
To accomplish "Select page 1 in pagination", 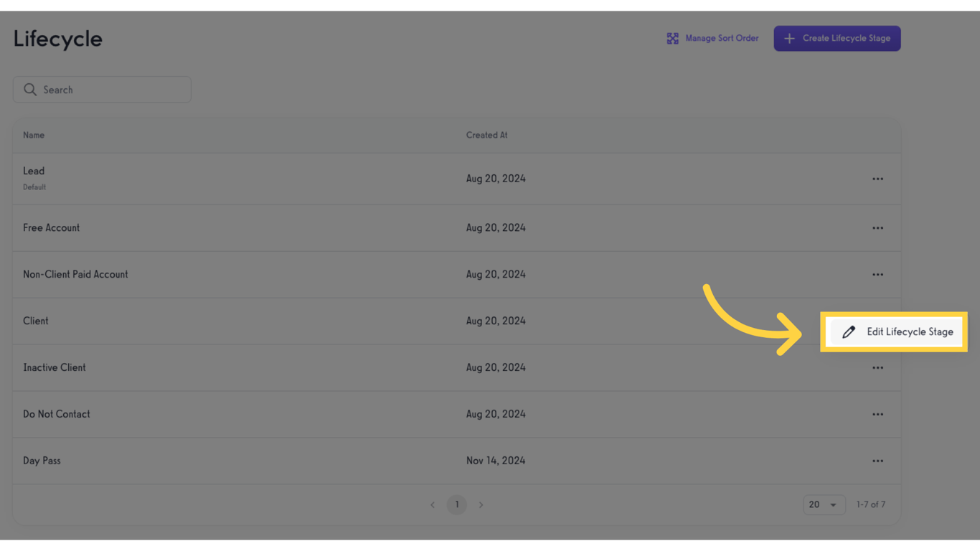I will coord(456,504).
